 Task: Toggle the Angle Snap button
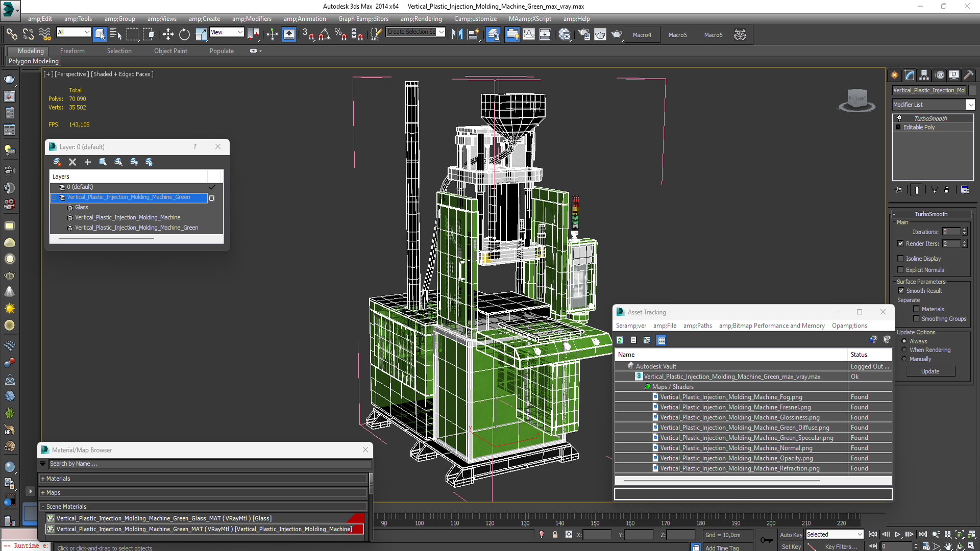coord(324,34)
